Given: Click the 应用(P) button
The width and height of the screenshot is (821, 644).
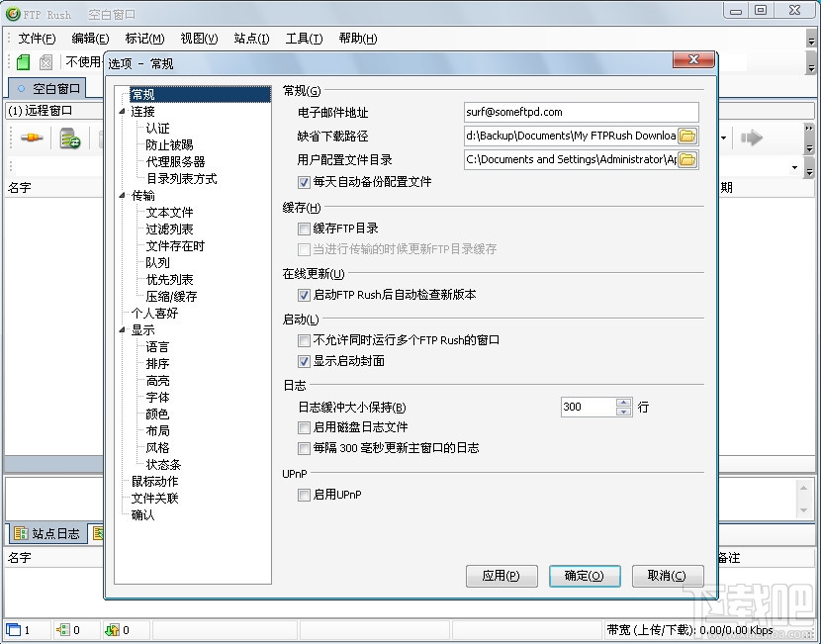Looking at the screenshot, I should (502, 576).
